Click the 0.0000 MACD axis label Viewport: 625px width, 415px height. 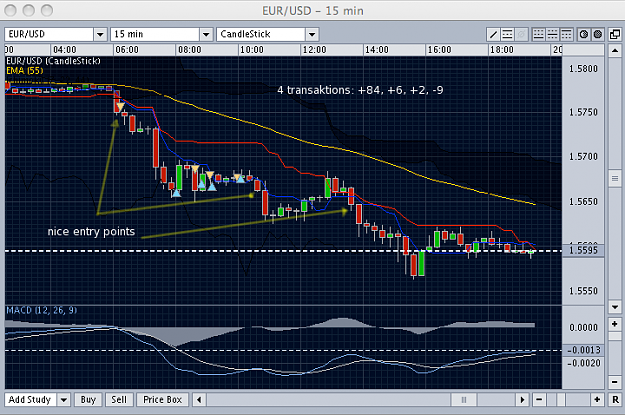583,328
